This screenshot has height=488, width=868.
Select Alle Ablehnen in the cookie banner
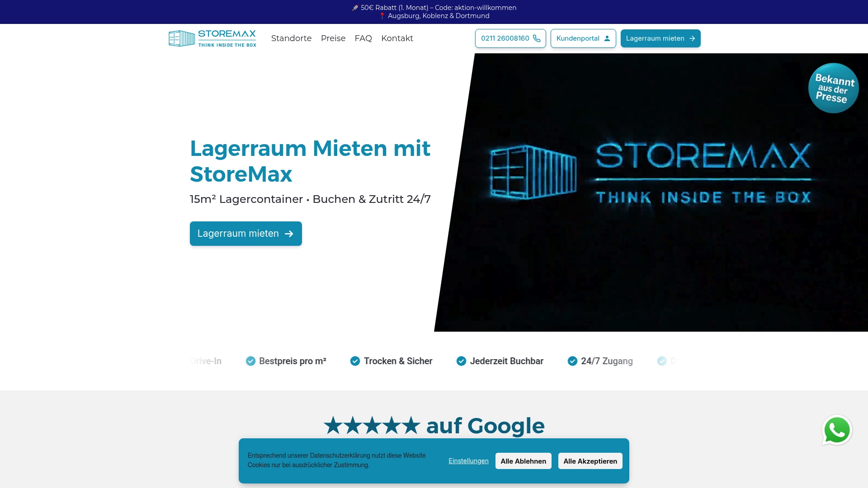(x=523, y=461)
